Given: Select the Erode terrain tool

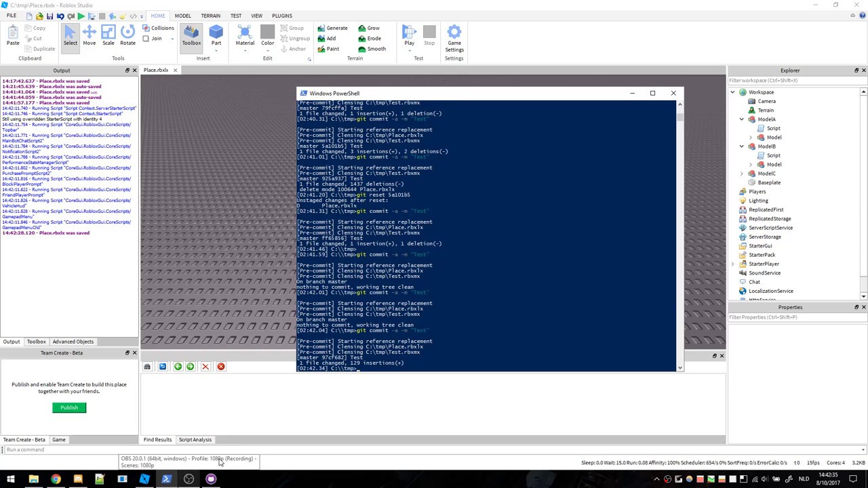Looking at the screenshot, I should coord(370,39).
